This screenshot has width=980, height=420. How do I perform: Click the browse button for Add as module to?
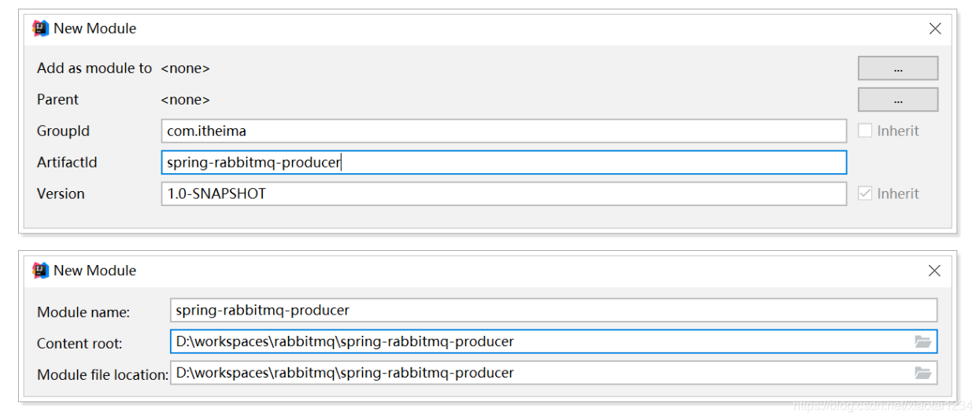coord(897,68)
